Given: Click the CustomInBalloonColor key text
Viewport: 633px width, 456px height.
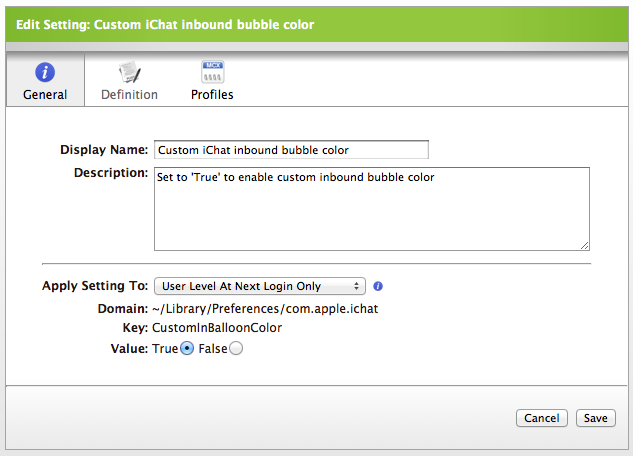Looking at the screenshot, I should [x=217, y=328].
